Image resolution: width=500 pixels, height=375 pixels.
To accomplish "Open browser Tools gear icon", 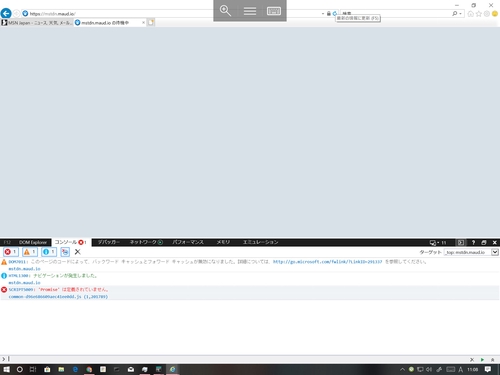I will pyautogui.click(x=487, y=14).
